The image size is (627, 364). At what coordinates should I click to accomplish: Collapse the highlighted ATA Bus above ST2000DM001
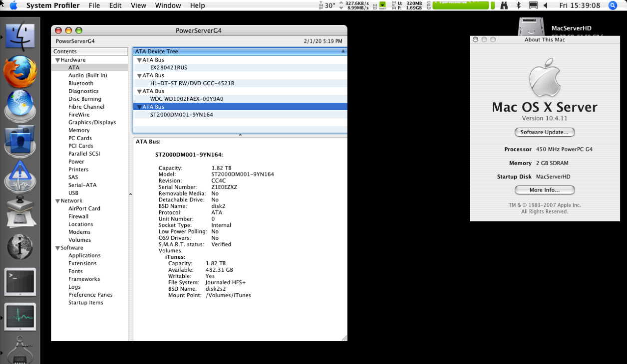point(139,107)
